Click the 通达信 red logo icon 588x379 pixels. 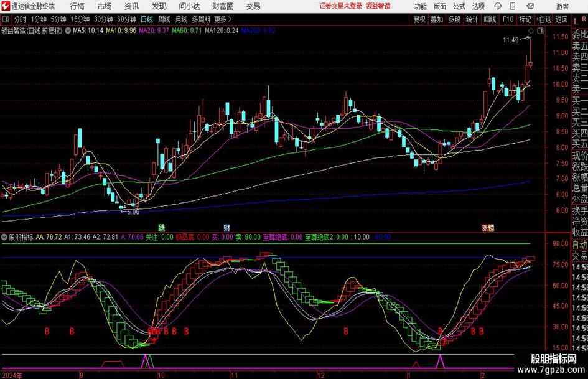tap(5, 6)
